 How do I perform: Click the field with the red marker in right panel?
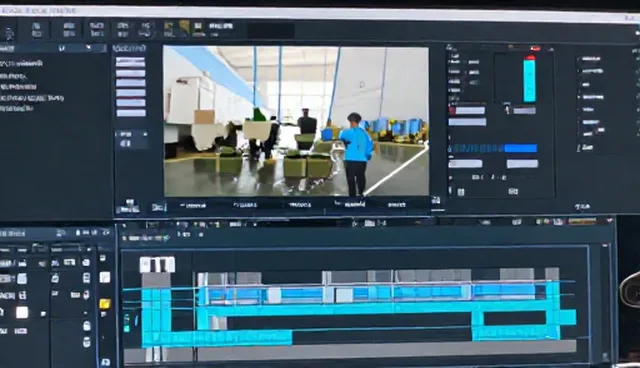pyautogui.click(x=467, y=111)
